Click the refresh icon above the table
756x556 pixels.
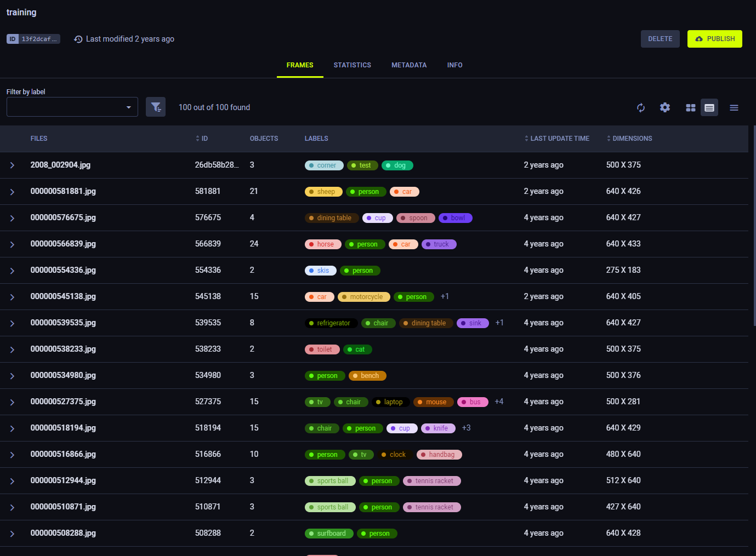coord(641,107)
